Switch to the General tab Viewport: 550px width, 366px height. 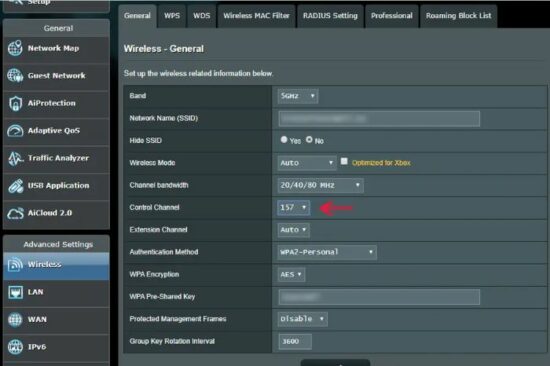137,16
